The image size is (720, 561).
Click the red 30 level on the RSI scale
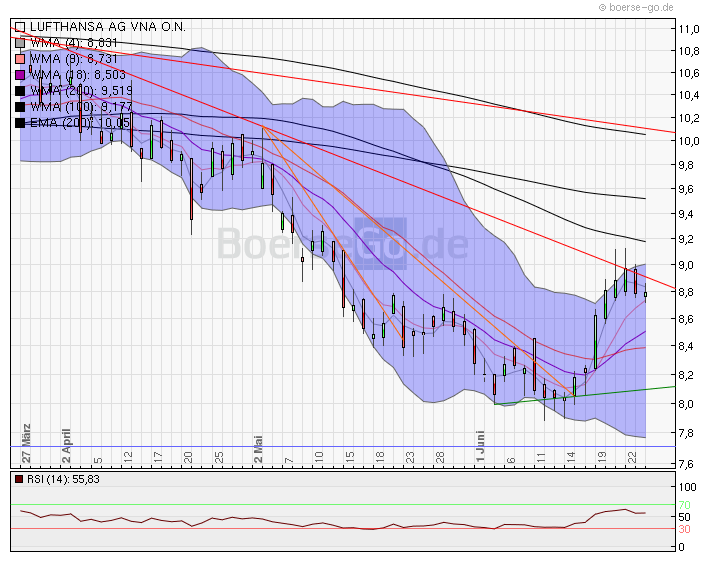click(x=685, y=528)
